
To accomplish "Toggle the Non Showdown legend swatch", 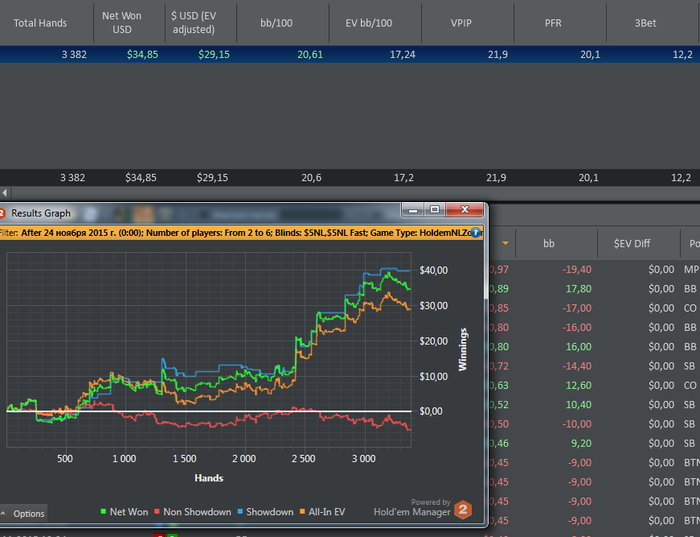I will pyautogui.click(x=157, y=512).
